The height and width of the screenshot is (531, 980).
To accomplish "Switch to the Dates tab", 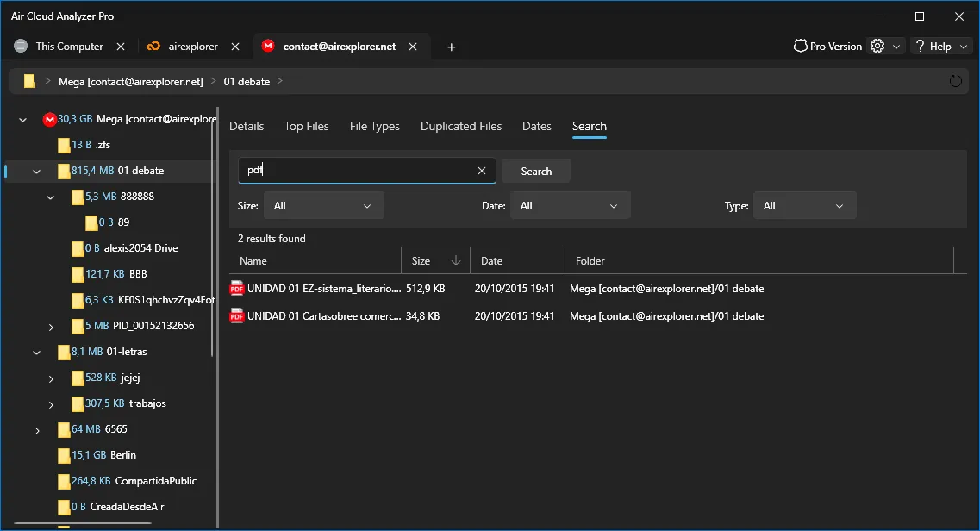I will pos(536,126).
